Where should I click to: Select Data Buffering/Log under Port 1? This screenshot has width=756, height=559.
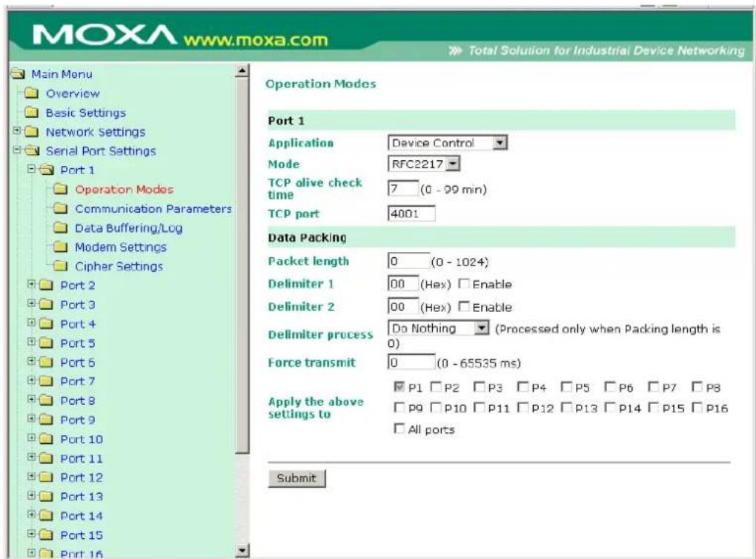pos(129,228)
